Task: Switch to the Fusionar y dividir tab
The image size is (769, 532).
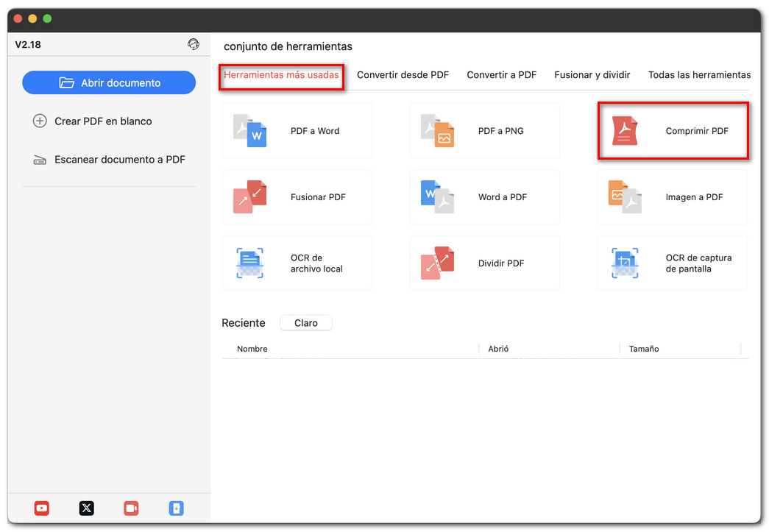Action: 592,74
